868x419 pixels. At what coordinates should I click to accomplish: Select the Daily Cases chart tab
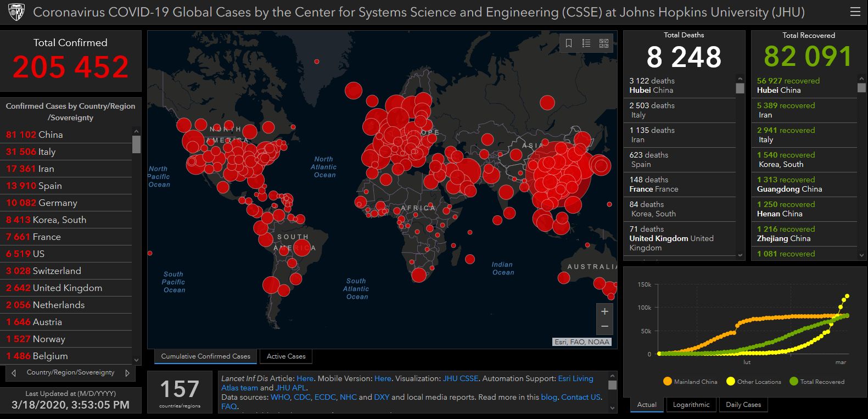coord(743,405)
